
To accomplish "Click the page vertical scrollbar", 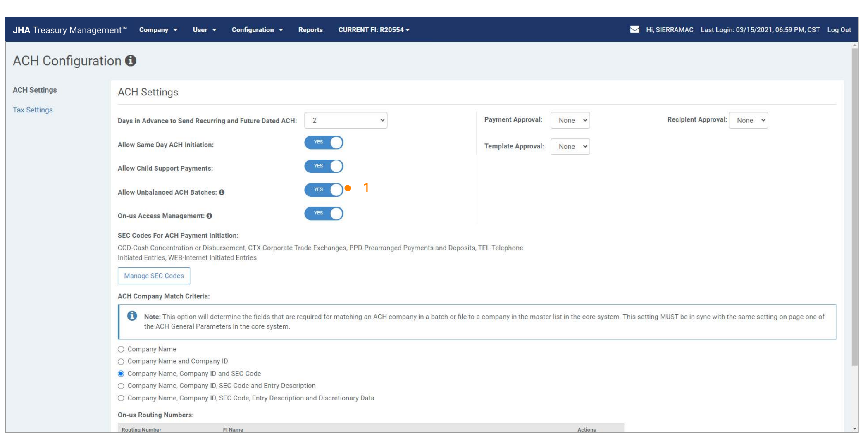I will tap(854, 207).
